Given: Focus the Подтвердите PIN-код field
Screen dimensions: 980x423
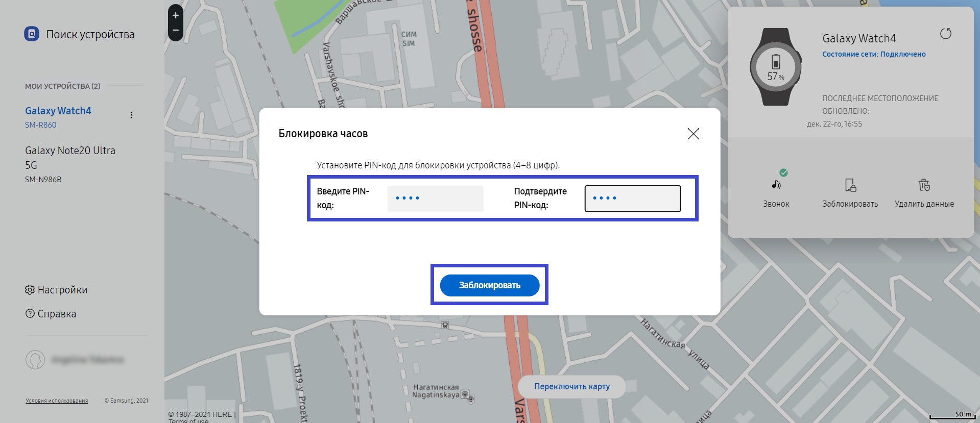Looking at the screenshot, I should (632, 198).
